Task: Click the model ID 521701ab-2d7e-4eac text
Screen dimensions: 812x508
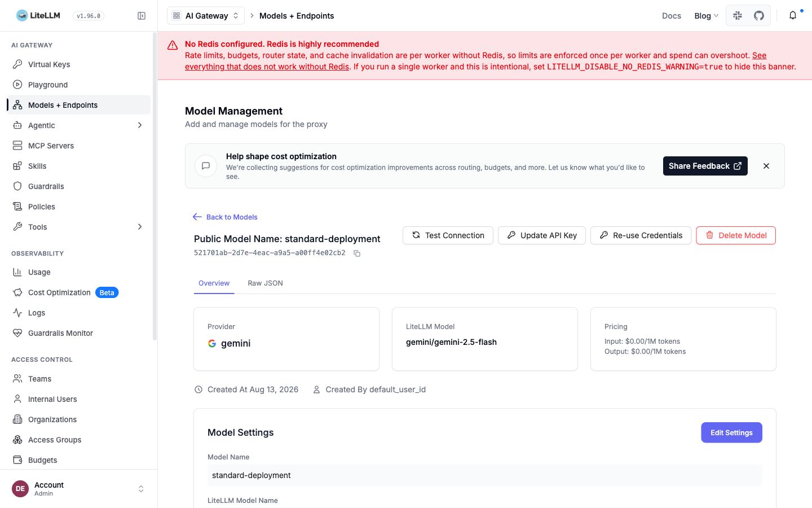Action: click(270, 253)
